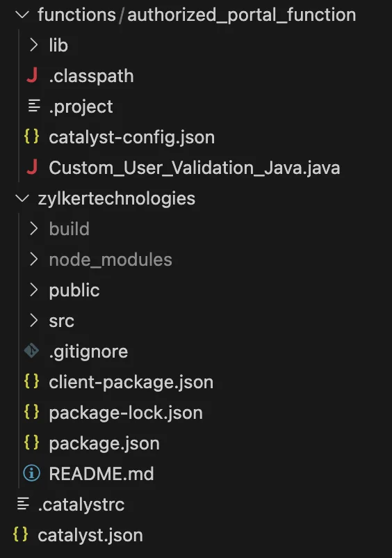Expand the lib folder chevron
The image size is (392, 558).
tap(34, 45)
